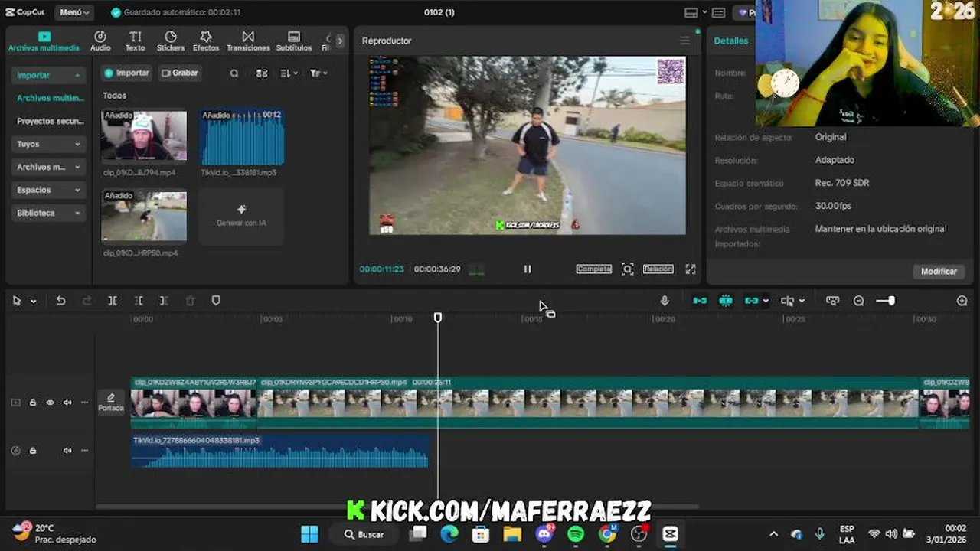The height and width of the screenshot is (551, 980).
Task: Open Discord from the taskbar
Action: (x=544, y=534)
